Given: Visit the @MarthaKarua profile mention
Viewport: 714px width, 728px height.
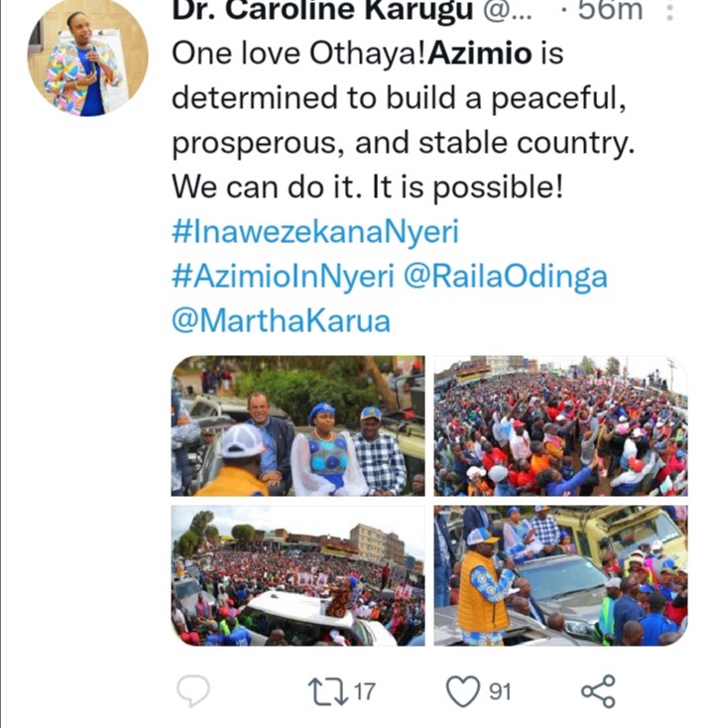Looking at the screenshot, I should [281, 320].
